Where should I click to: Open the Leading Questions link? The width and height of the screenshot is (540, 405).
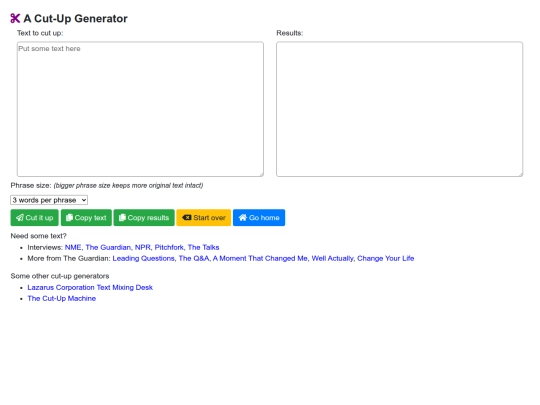(x=143, y=258)
